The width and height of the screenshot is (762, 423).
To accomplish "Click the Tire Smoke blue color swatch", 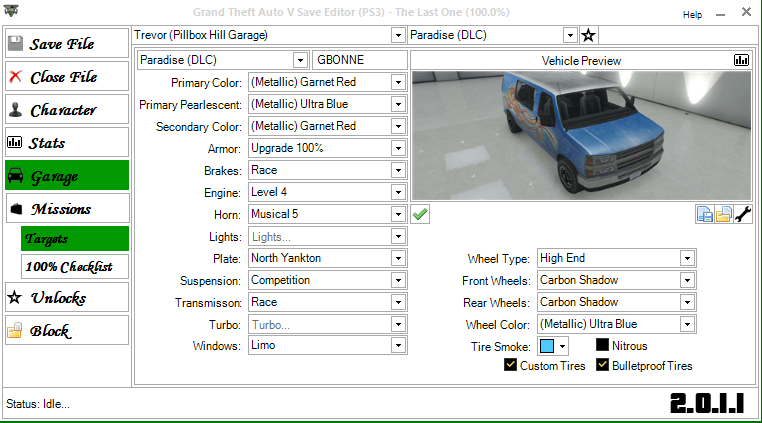I will [547, 346].
